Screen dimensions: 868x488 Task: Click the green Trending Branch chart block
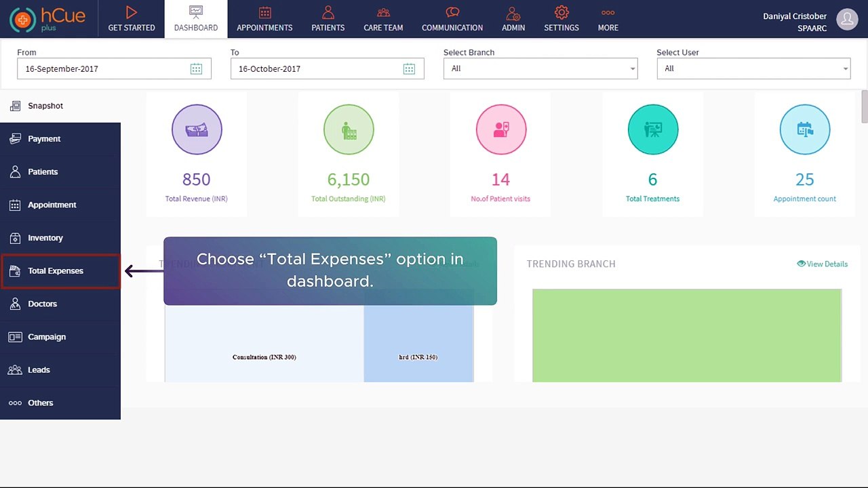pos(687,335)
